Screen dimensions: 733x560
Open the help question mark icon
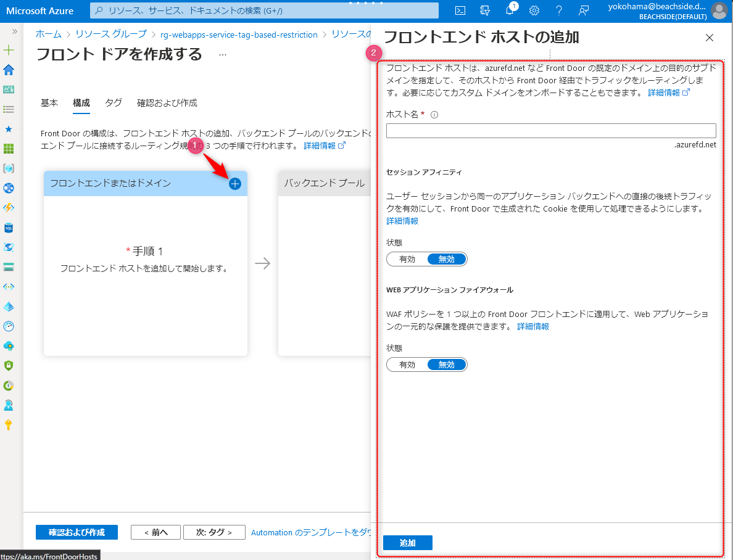558,10
